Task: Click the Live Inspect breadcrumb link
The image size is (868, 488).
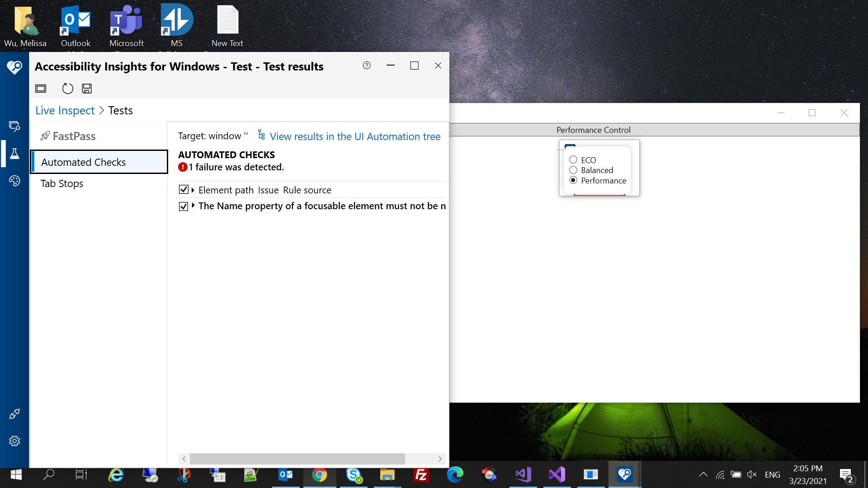Action: (65, 111)
